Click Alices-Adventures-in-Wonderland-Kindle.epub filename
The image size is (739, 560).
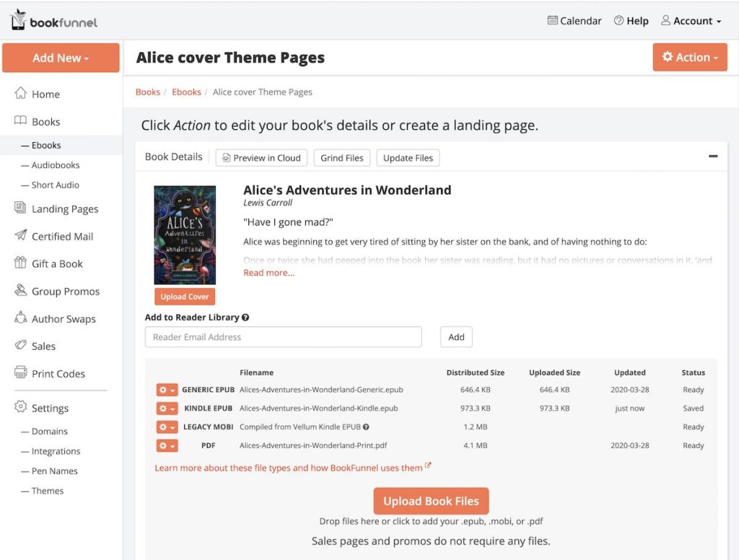coord(318,408)
